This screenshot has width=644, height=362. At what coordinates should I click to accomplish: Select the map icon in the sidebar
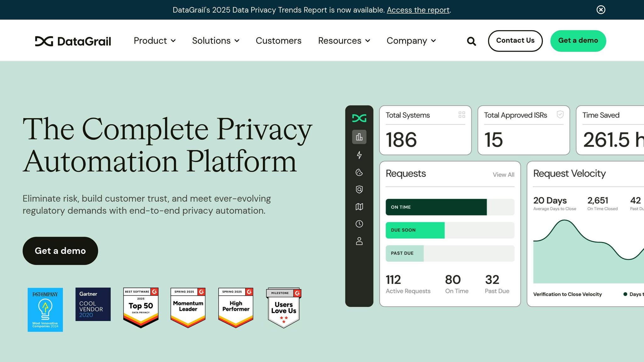(359, 207)
